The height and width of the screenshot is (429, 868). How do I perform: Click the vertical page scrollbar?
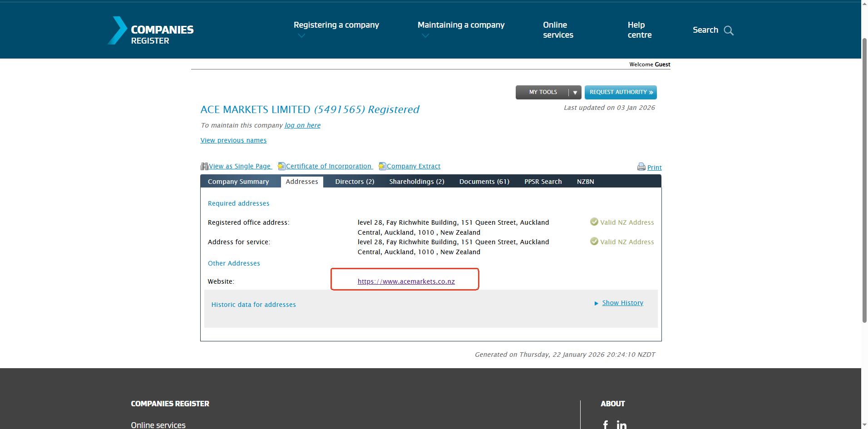pos(864,182)
